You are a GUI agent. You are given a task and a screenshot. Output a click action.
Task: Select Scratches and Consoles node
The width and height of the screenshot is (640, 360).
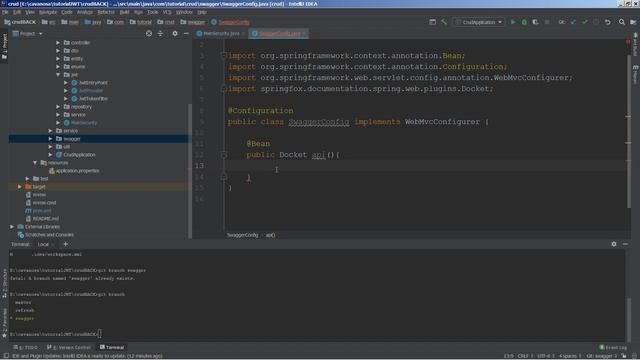pos(46,235)
